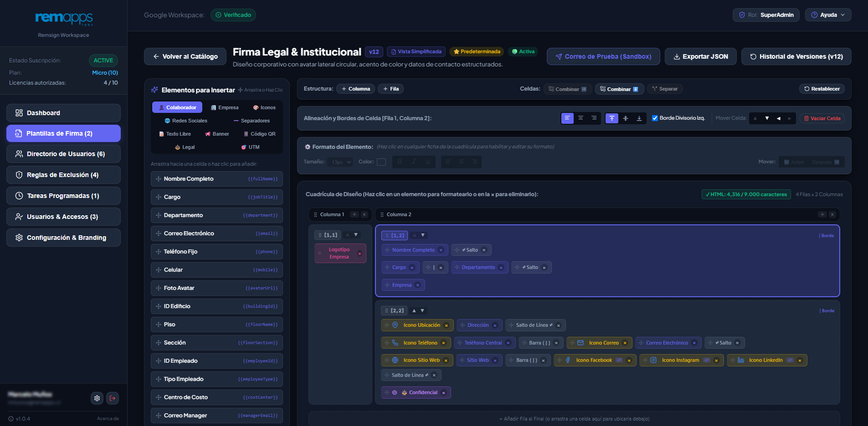Move cell down arrow in Mover Celda

[767, 118]
